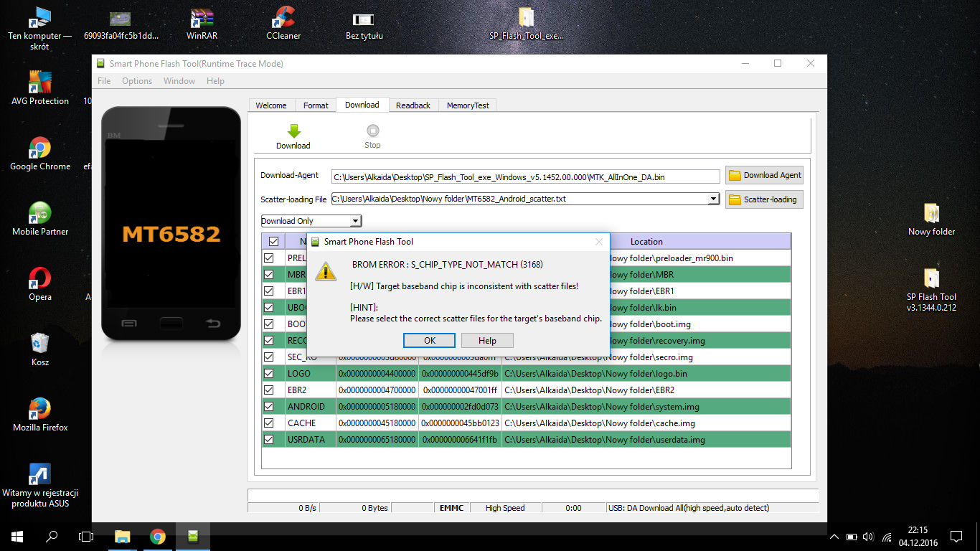Open Mobile Partner desktop shortcut

coord(40,220)
